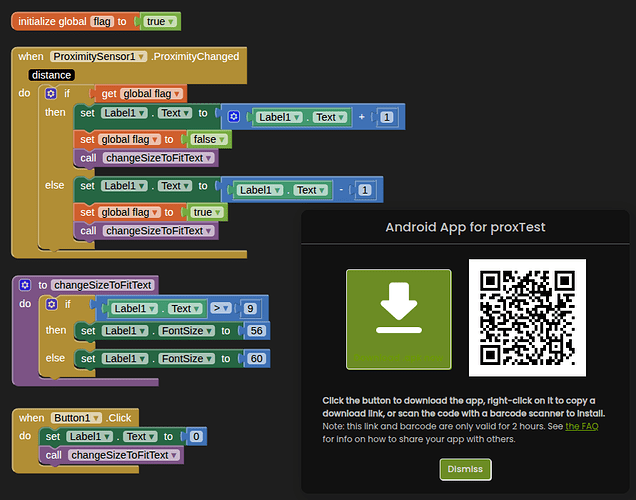
Task: Select the number field containing 9
Action: 251,309
